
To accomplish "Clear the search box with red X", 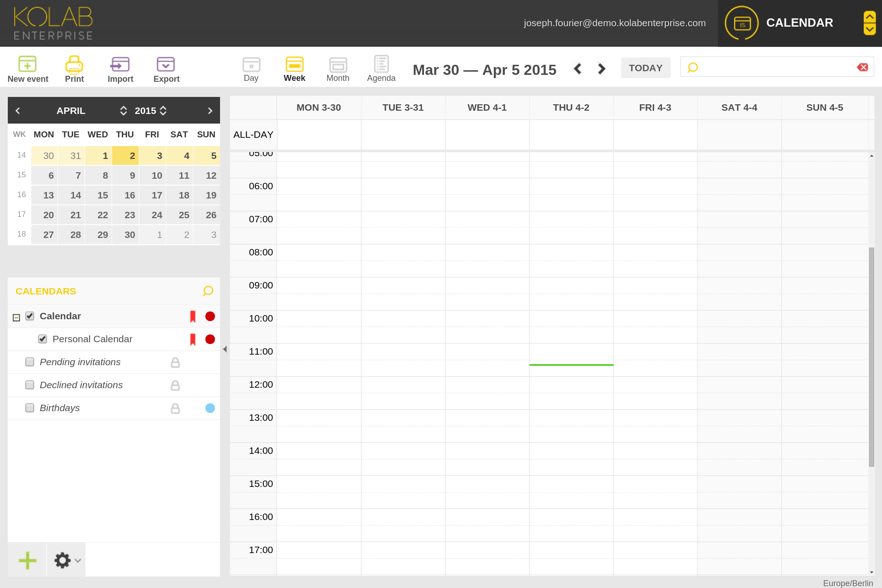I will click(x=863, y=67).
